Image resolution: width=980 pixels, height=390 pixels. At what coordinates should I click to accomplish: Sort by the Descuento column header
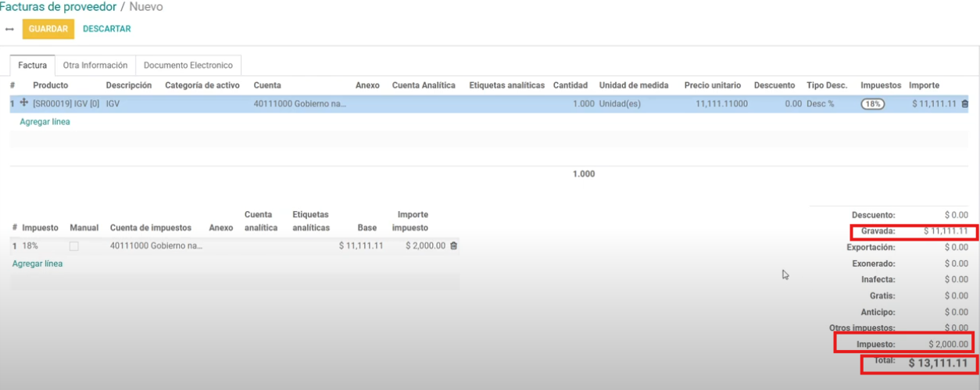pos(774,85)
